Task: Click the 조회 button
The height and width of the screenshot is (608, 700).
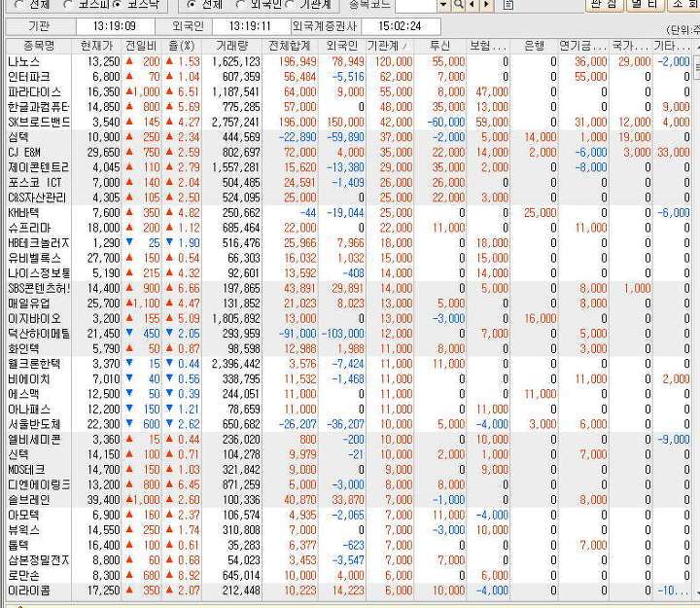Action: pyautogui.click(x=683, y=5)
